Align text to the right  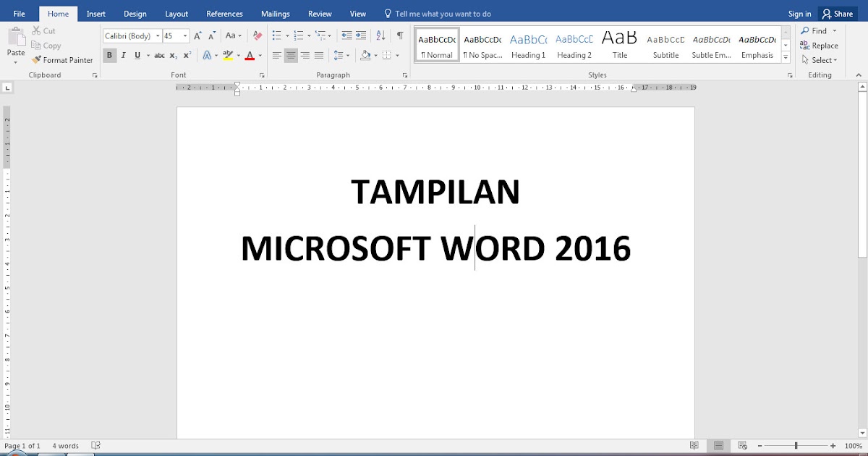point(305,56)
